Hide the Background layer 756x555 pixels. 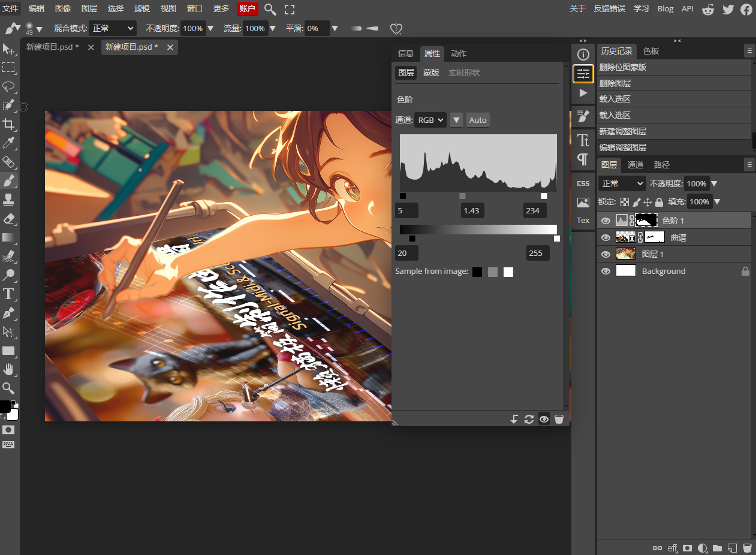[x=606, y=271]
